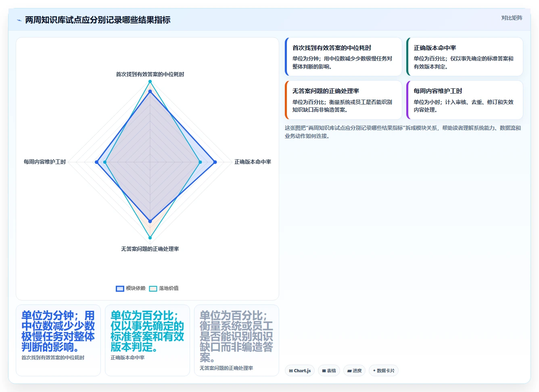Click radar axis label 每周内容维护工时

pyautogui.click(x=45, y=162)
